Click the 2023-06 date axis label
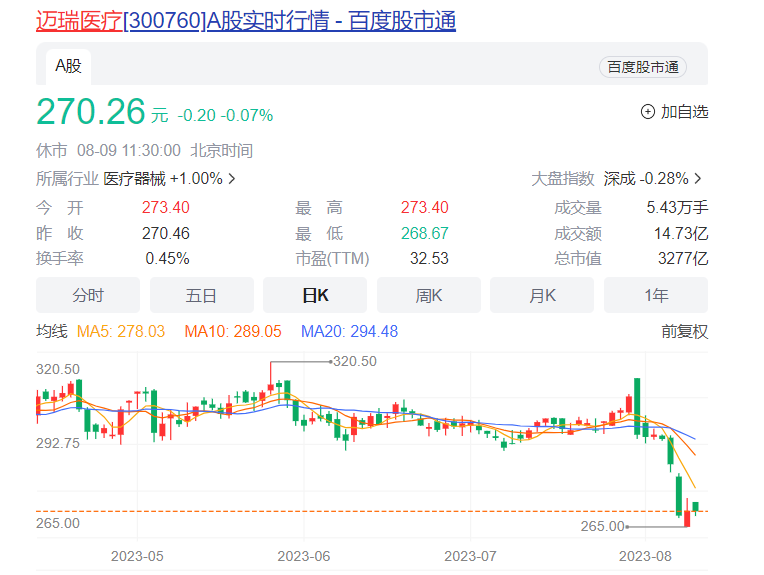This screenshot has height=575, width=764. [x=304, y=556]
